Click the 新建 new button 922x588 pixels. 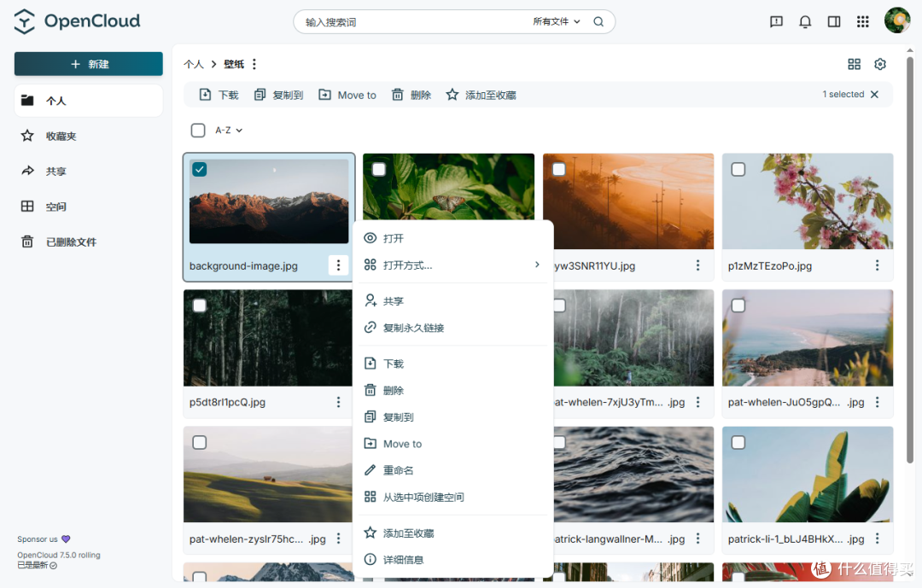tap(88, 64)
